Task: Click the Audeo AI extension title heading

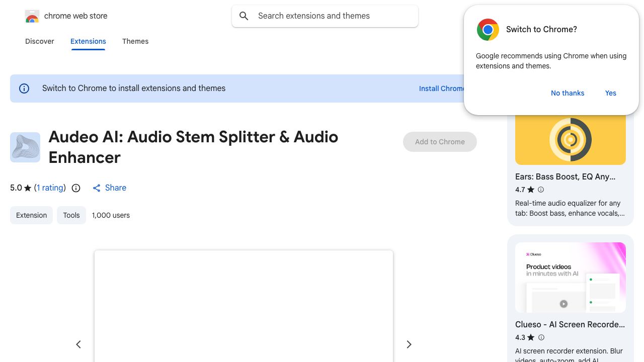Action: (x=193, y=147)
